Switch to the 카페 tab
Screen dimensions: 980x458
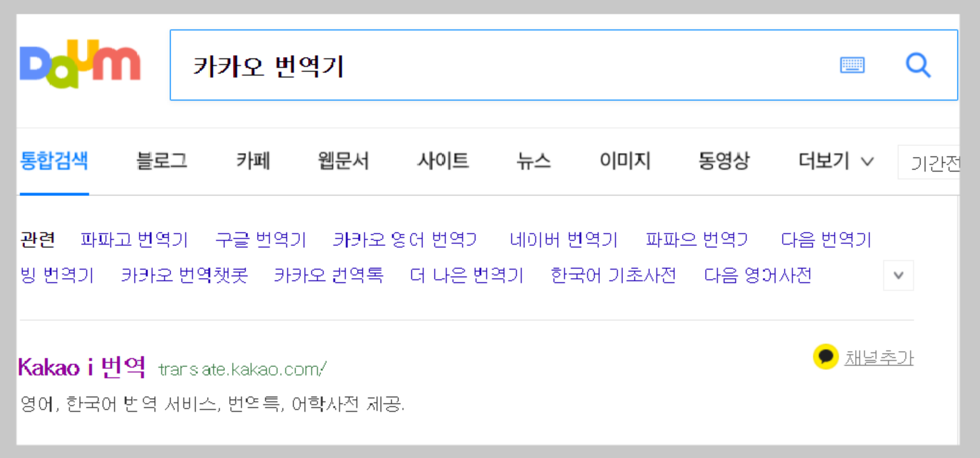pyautogui.click(x=253, y=160)
